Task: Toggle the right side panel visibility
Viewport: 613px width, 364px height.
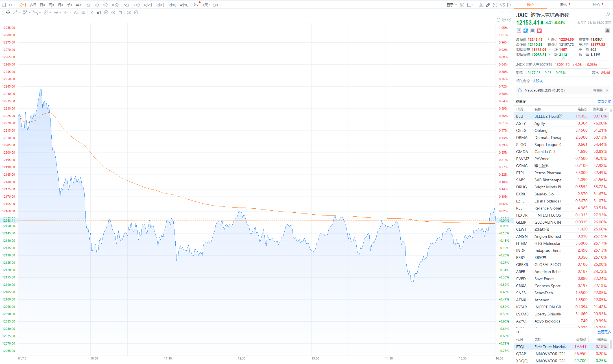Action: click(509, 5)
